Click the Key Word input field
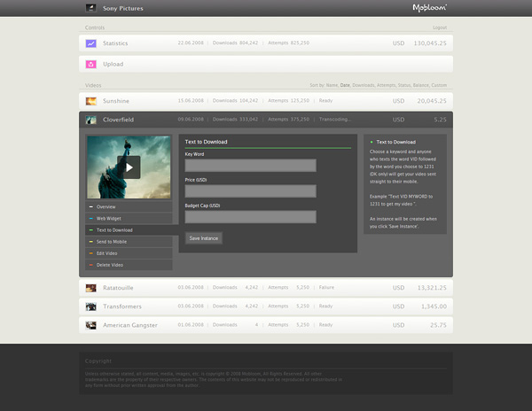Image resolution: width=532 pixels, height=411 pixels. [x=250, y=166]
